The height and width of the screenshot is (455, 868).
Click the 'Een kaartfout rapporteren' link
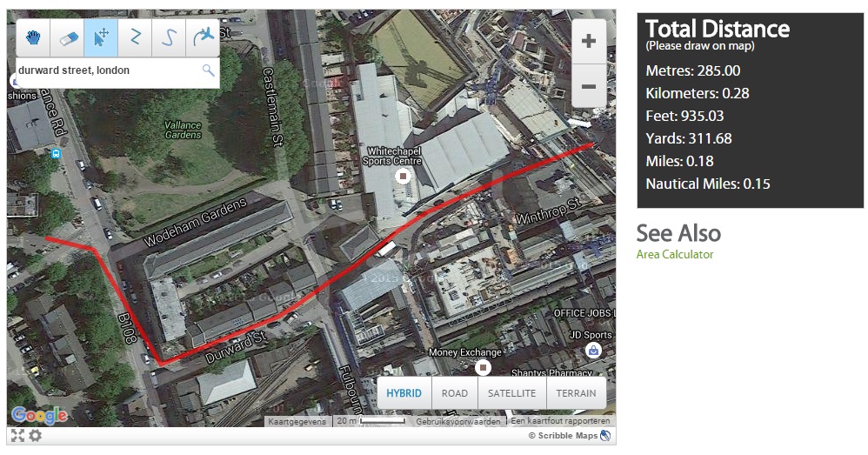click(561, 421)
